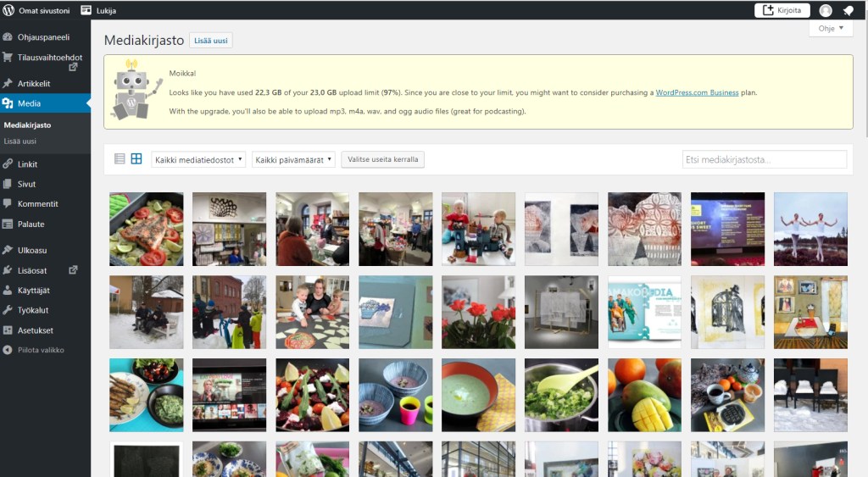Open Kaikki mediatiedostot dropdown
Screen dimensions: 868x477
tap(198, 159)
